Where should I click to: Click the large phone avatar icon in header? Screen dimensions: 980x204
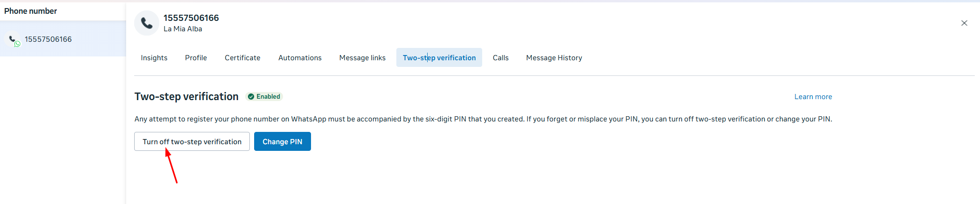pyautogui.click(x=147, y=23)
